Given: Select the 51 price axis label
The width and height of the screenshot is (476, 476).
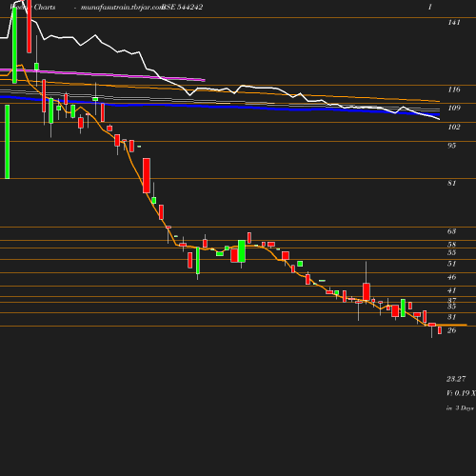Looking at the screenshot, I should pos(451,264).
